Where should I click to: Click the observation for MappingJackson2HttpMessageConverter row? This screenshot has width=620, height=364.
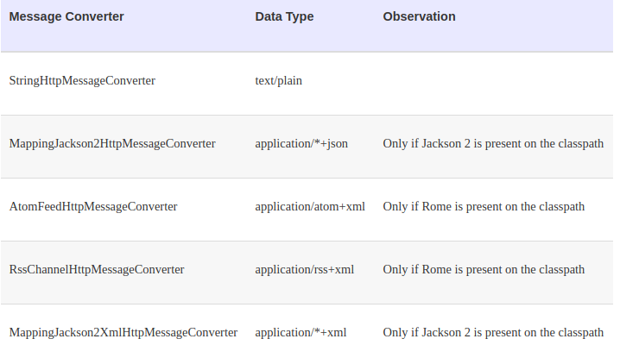point(493,143)
